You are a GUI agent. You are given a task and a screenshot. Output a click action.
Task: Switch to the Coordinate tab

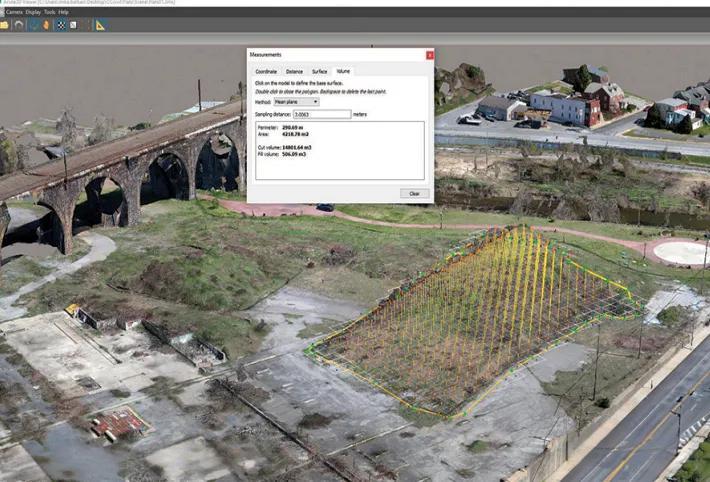click(x=266, y=72)
